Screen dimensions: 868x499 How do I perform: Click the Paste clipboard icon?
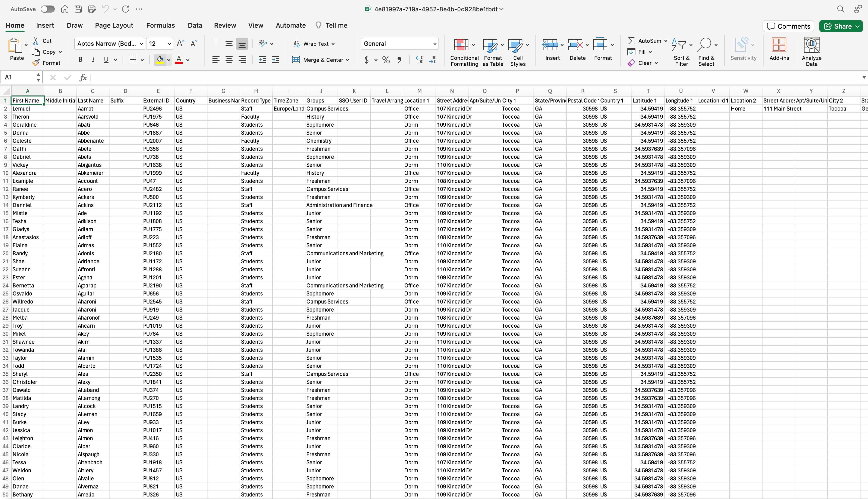(x=15, y=45)
